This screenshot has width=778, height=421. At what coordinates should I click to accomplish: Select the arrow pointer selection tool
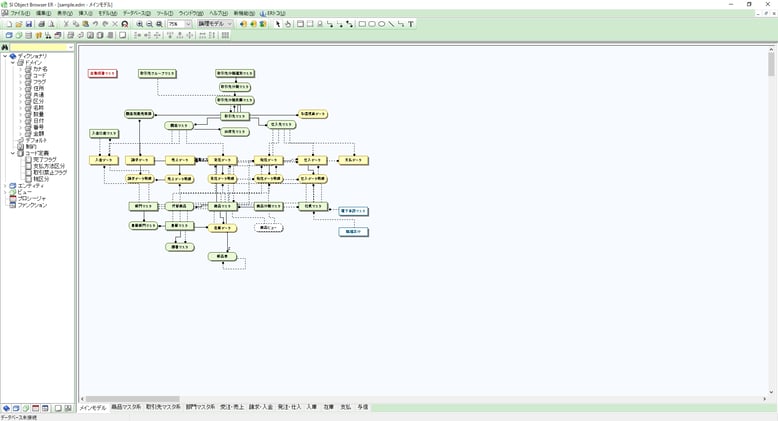278,24
